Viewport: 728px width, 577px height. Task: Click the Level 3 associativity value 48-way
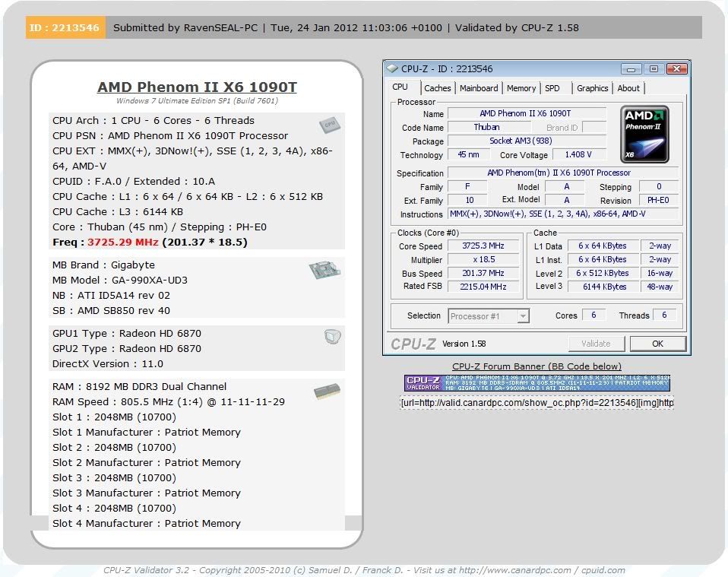coord(660,287)
